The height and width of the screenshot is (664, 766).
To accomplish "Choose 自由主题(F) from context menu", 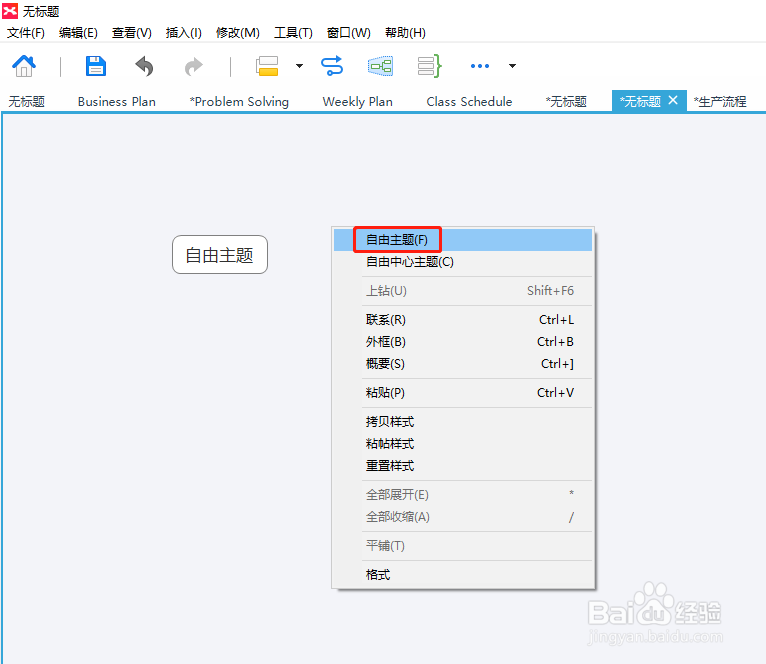I will click(x=463, y=240).
